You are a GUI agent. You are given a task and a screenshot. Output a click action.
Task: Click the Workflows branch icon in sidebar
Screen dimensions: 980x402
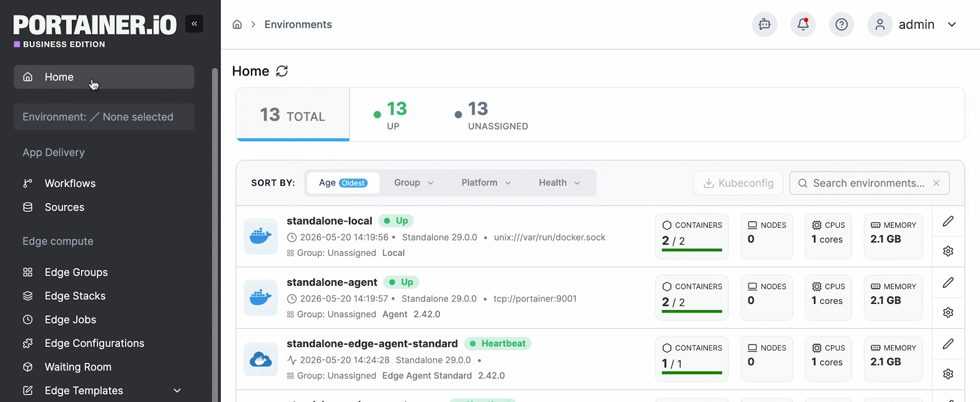[28, 183]
